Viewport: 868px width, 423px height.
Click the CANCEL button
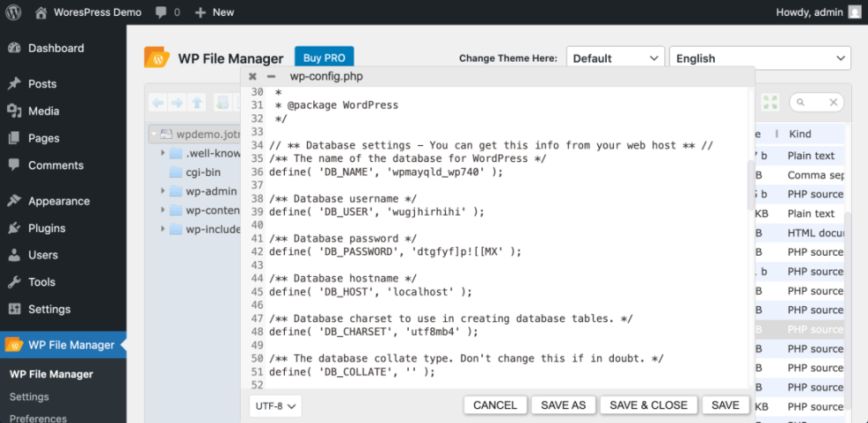[x=495, y=405]
